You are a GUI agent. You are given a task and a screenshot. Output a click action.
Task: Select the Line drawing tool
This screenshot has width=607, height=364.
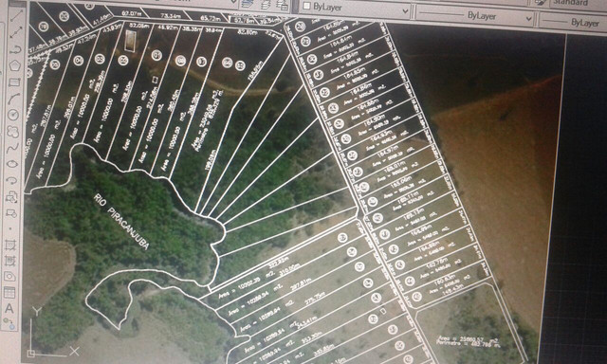click(x=16, y=15)
